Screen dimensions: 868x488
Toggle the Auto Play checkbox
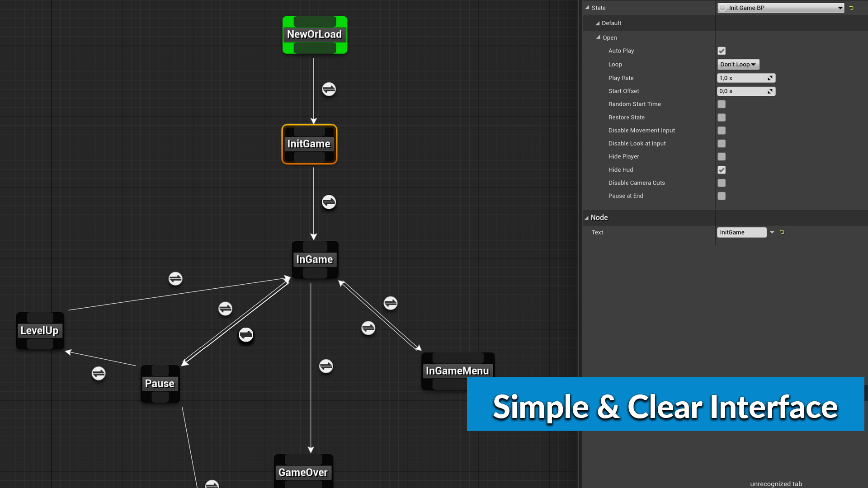pyautogui.click(x=722, y=51)
